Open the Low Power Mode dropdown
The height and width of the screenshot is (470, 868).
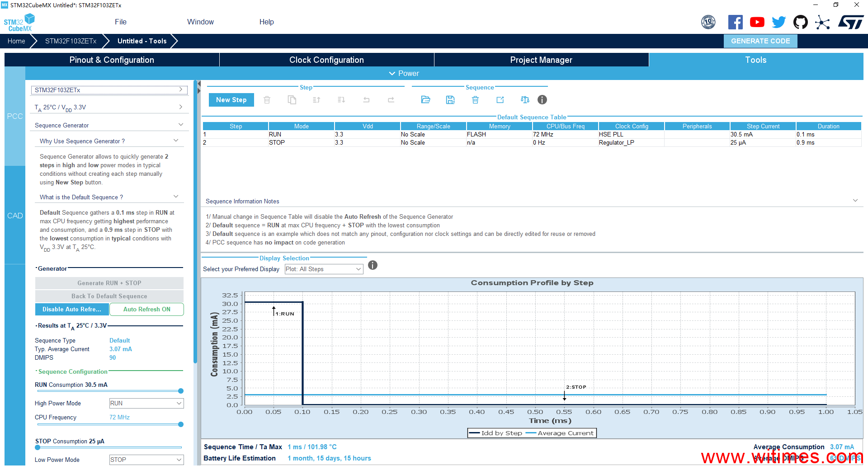tap(146, 460)
